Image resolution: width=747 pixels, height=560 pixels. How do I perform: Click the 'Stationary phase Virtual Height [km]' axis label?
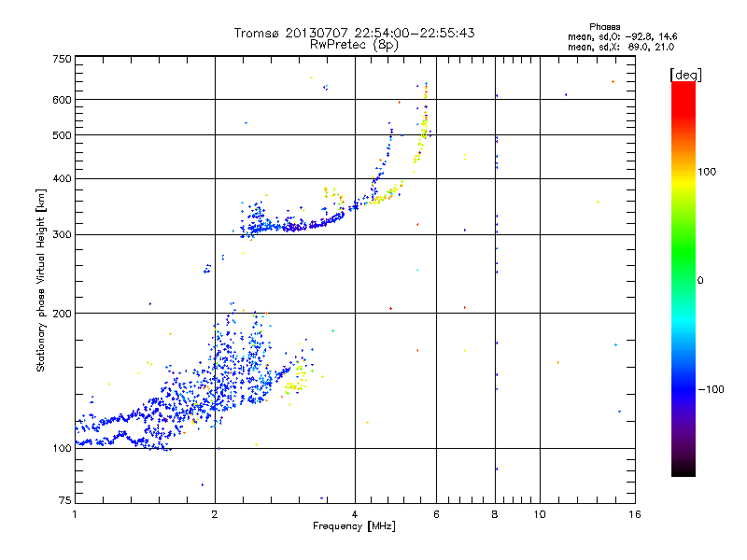coord(41,281)
